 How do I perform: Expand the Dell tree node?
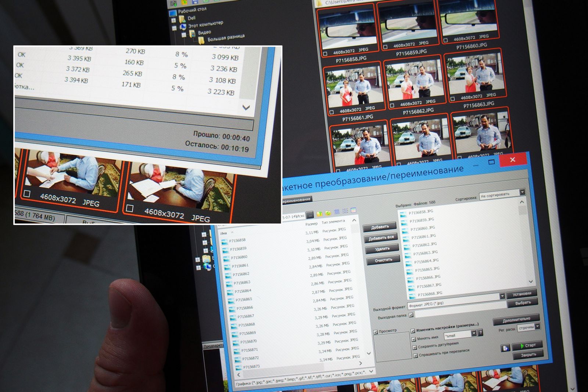coord(174,21)
